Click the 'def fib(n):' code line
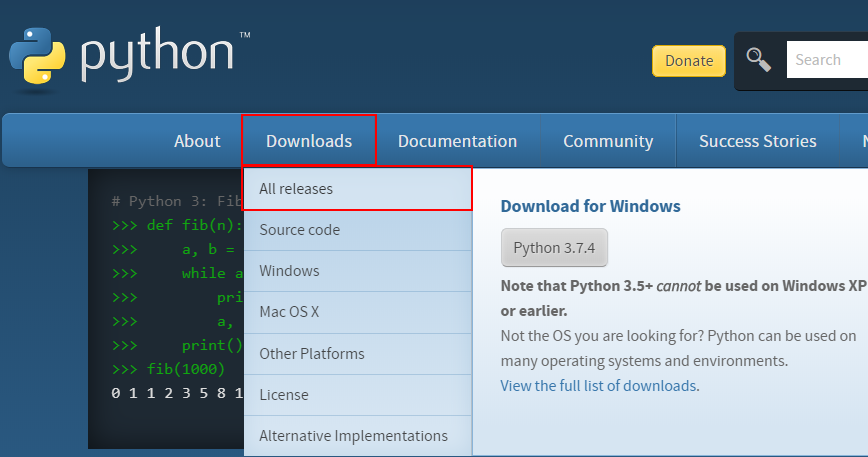This screenshot has height=457, width=868. (x=177, y=225)
